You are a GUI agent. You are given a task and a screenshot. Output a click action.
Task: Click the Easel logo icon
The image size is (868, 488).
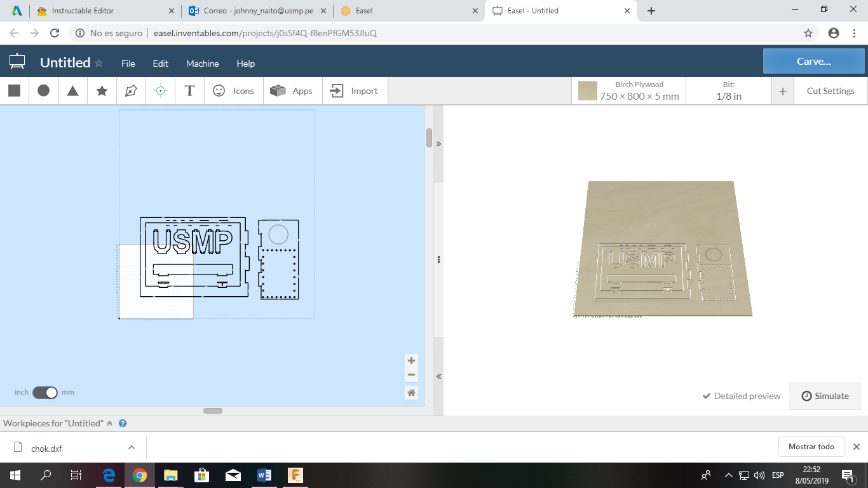[17, 62]
